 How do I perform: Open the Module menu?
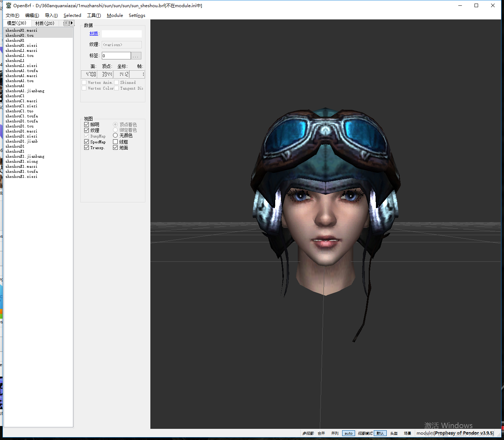115,15
